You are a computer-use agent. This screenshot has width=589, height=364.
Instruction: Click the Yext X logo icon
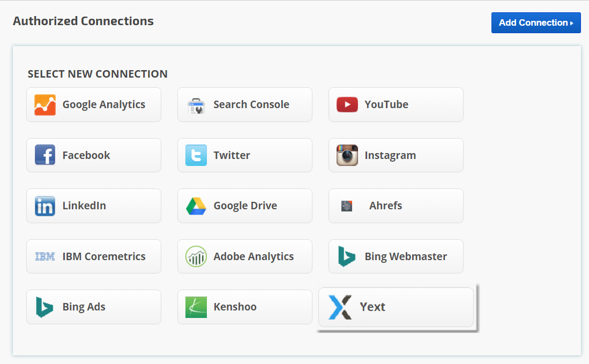pyautogui.click(x=340, y=307)
